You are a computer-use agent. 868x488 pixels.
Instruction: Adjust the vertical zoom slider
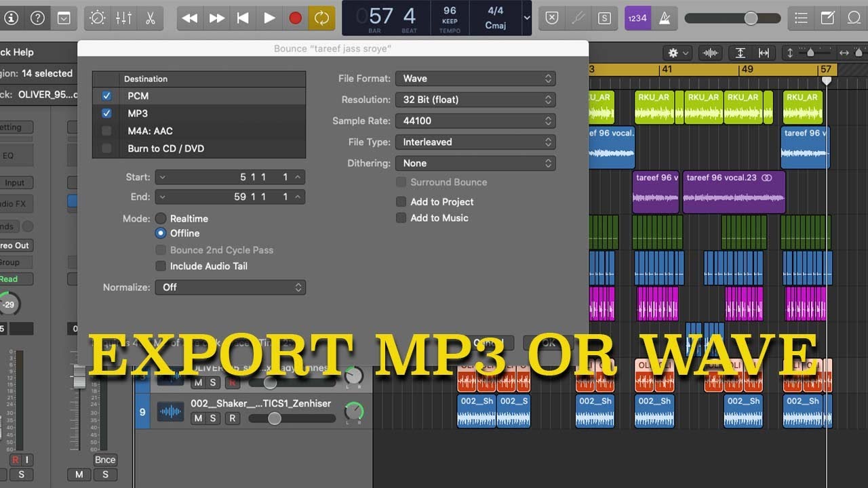point(810,52)
